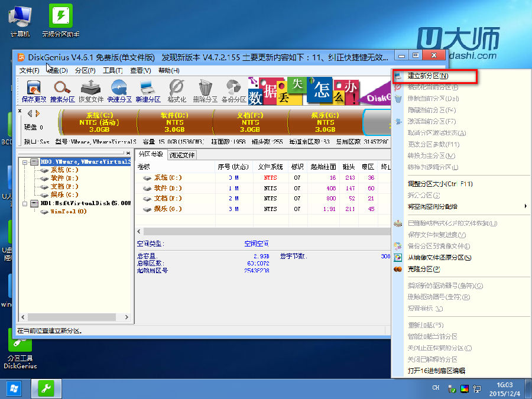
Task: Go to the previous disk with the left arrow
Action: [30, 113]
